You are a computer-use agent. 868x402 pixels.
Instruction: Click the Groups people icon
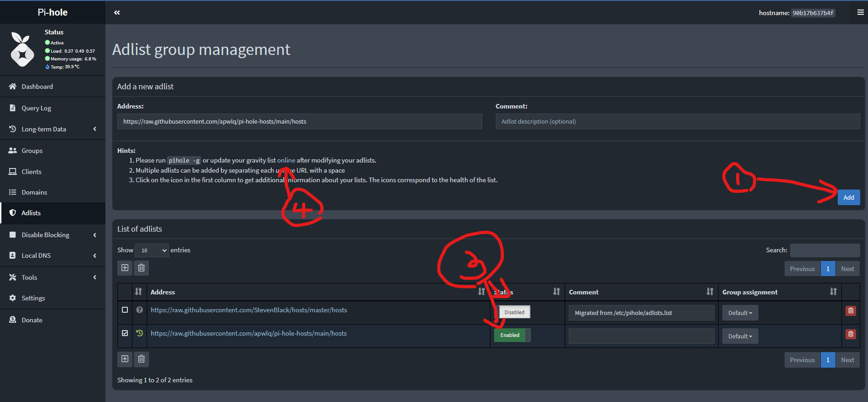click(13, 151)
